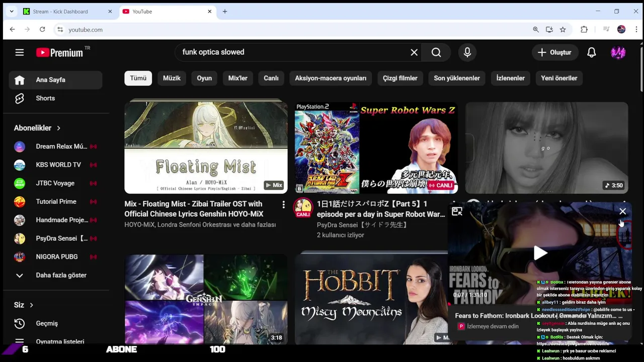Open the Genshin Impact collage thumbnail
Viewport: 644px width, 362px height.
click(x=206, y=299)
